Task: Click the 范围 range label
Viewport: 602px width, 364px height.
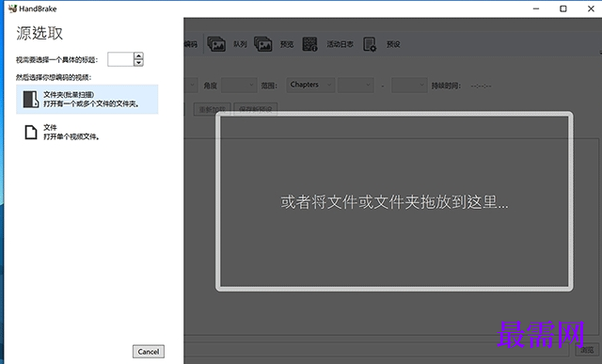Action: coord(269,86)
